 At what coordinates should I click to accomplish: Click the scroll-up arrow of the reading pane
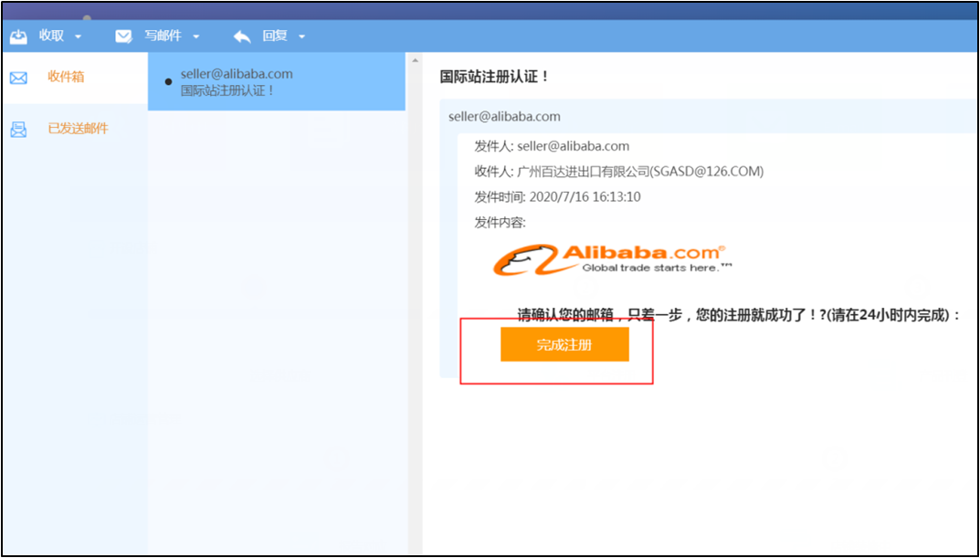[x=416, y=62]
